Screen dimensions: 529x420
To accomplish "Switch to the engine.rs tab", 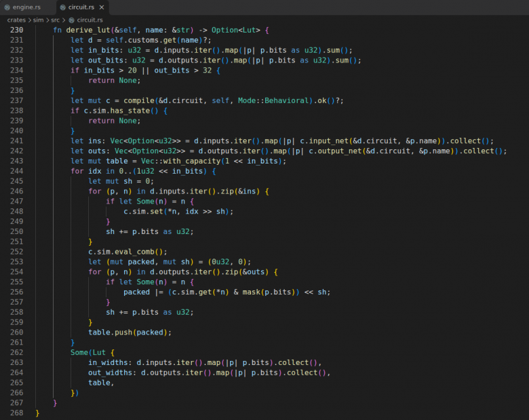I will 22,7.
